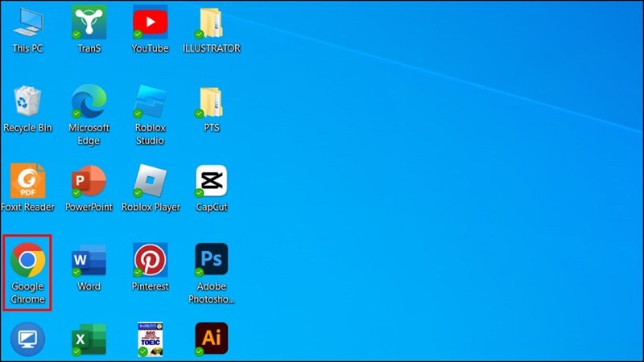Image resolution: width=644 pixels, height=362 pixels.
Task: Click the Roblox Studio icon
Action: click(150, 102)
